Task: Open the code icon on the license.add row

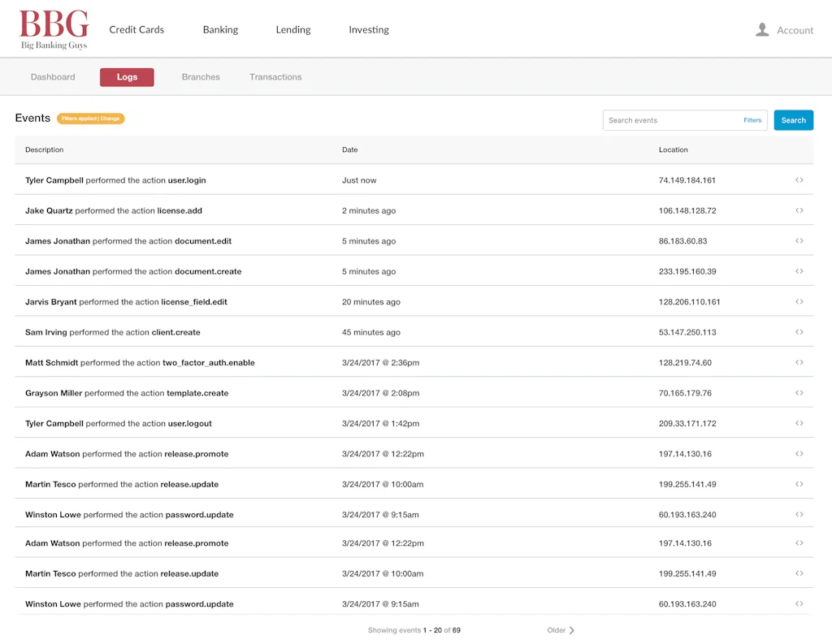Action: pos(799,210)
